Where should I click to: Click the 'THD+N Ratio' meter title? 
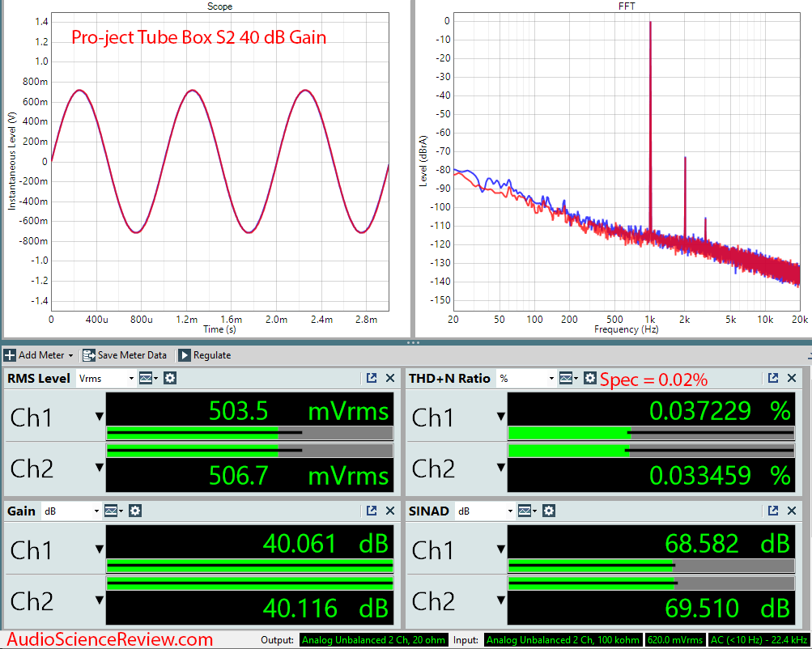pyautogui.click(x=449, y=379)
